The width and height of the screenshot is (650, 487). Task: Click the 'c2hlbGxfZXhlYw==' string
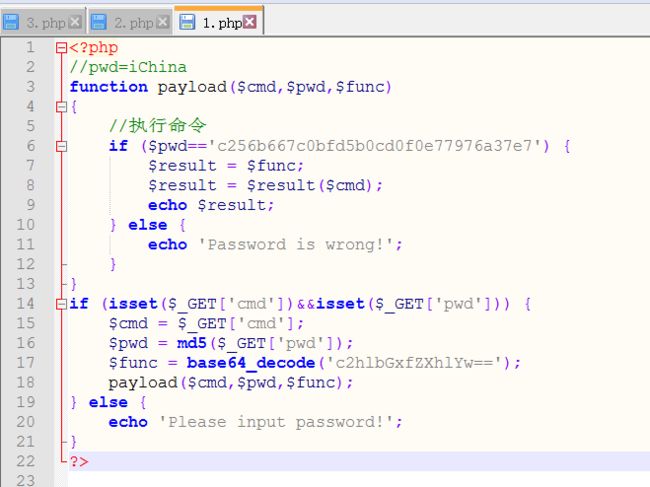coord(414,363)
